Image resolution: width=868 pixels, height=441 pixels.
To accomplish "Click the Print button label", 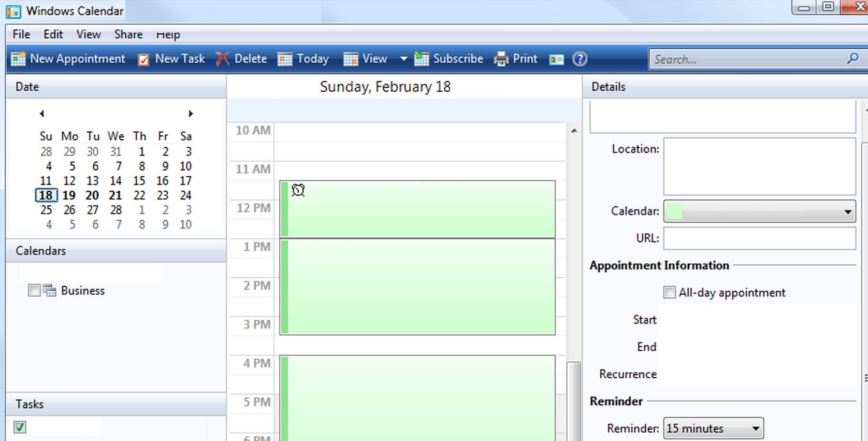I will pos(525,59).
